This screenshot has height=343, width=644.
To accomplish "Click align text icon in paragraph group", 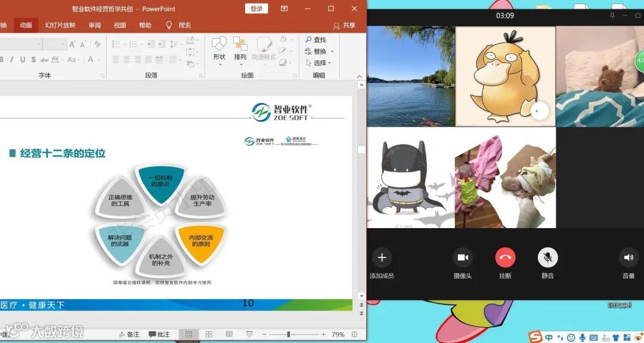I will pos(191,52).
